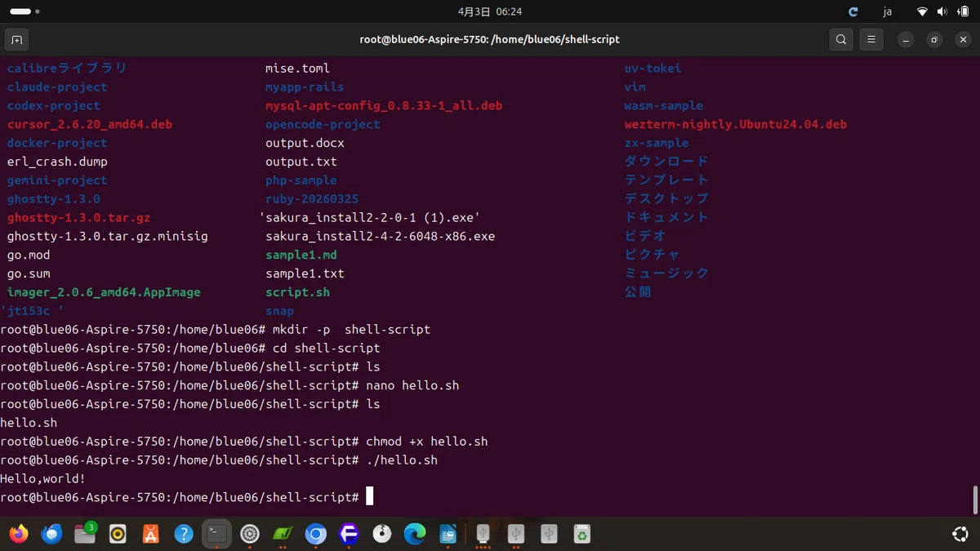Click 'output.docx' file name

305,144
